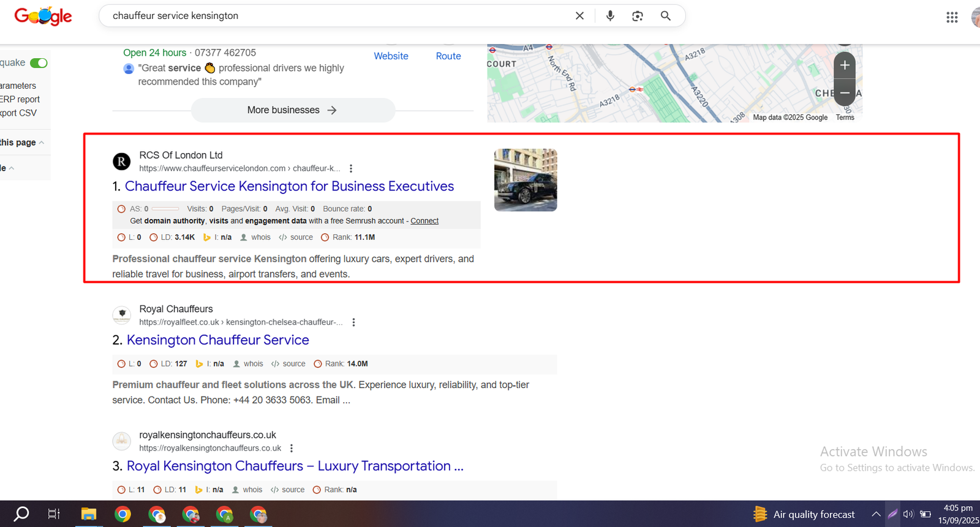
Task: Open the Google apps grid
Action: click(x=952, y=17)
